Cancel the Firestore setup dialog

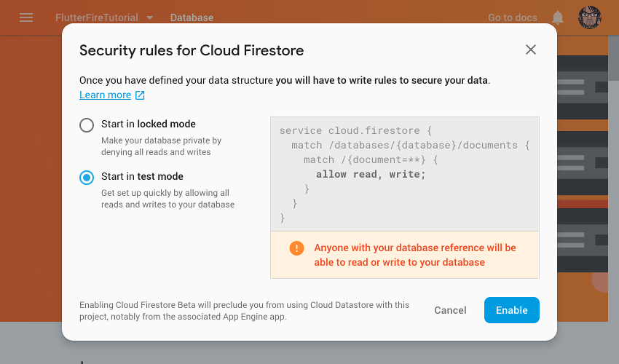450,310
